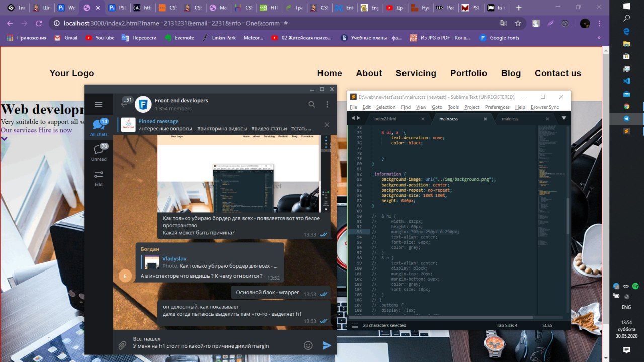The width and height of the screenshot is (644, 362).
Task: Open Windows Start menu
Action: [626, 6]
